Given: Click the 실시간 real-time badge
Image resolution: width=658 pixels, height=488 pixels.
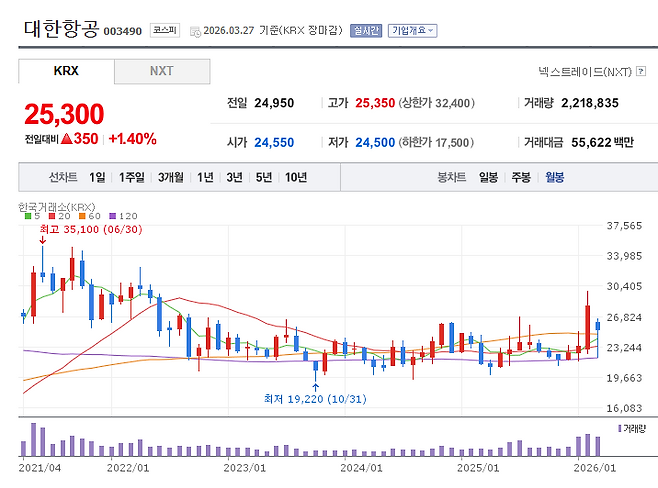Looking at the screenshot, I should pyautogui.click(x=365, y=31).
